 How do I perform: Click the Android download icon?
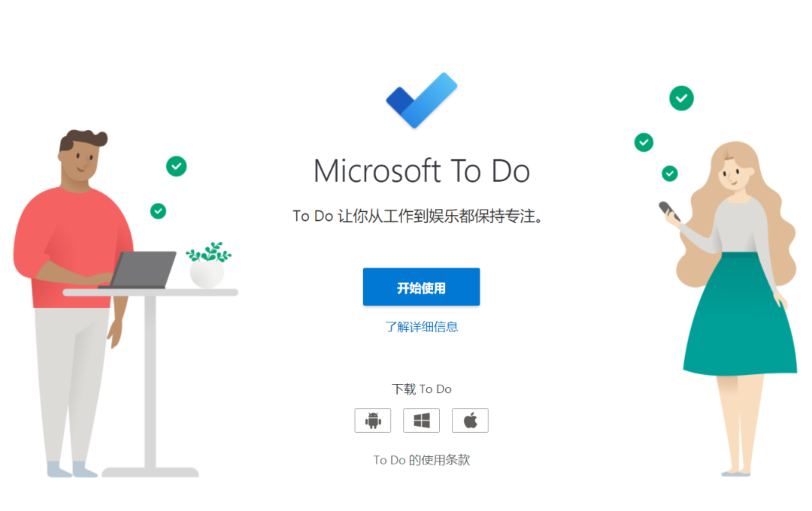point(372,420)
